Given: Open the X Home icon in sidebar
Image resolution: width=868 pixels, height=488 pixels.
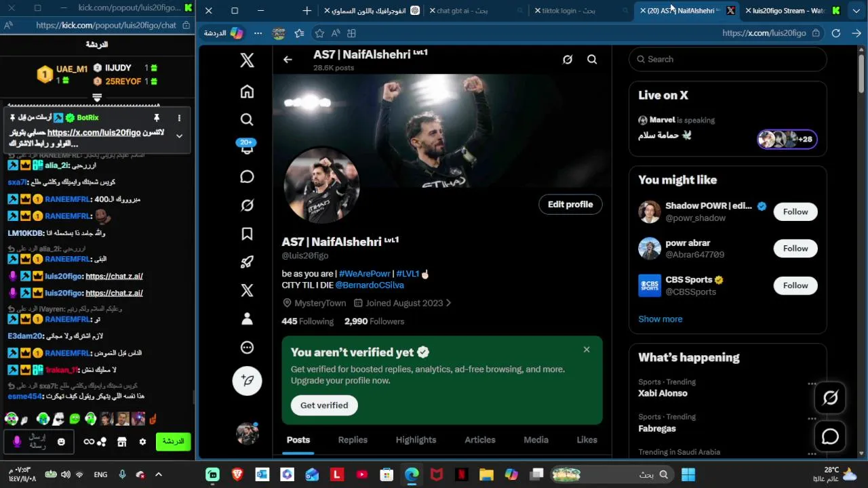Looking at the screenshot, I should pos(247,91).
